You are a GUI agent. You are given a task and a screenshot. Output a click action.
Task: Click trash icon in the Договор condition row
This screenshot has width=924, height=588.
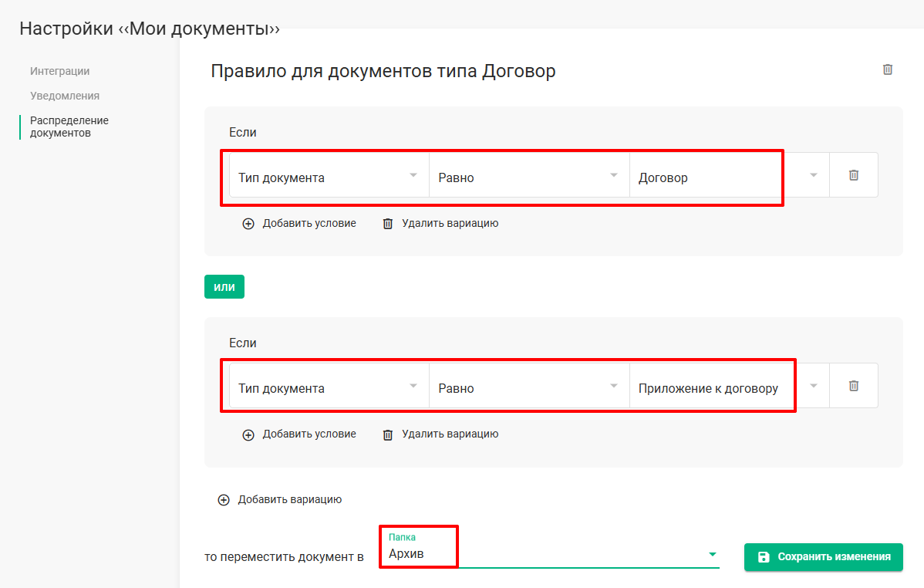(853, 175)
